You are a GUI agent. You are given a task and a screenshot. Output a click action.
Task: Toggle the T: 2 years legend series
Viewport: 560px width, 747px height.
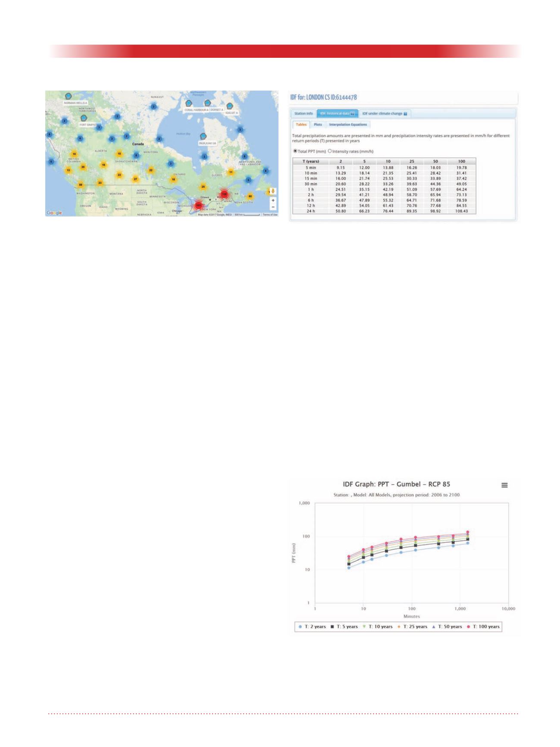coord(313,627)
